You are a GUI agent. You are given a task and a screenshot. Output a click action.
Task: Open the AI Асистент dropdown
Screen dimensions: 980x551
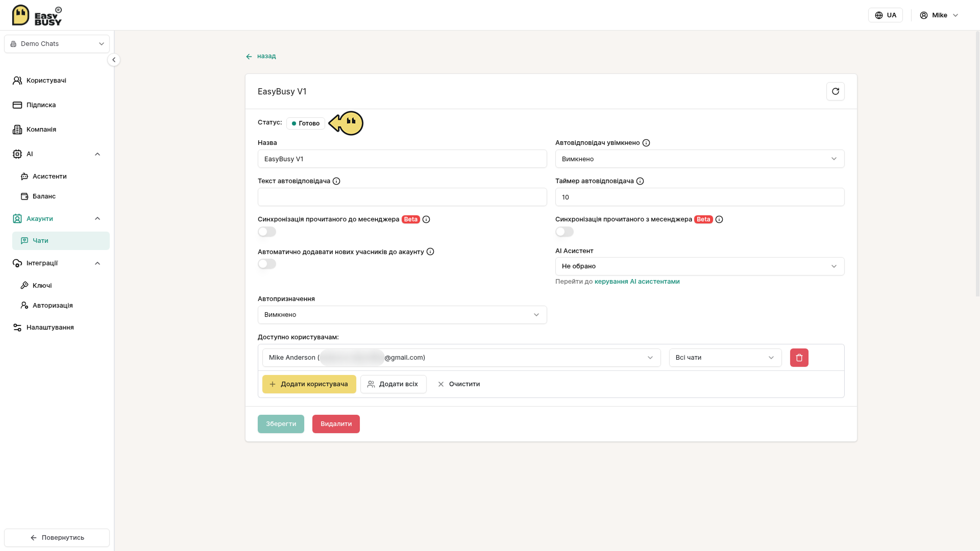coord(699,266)
